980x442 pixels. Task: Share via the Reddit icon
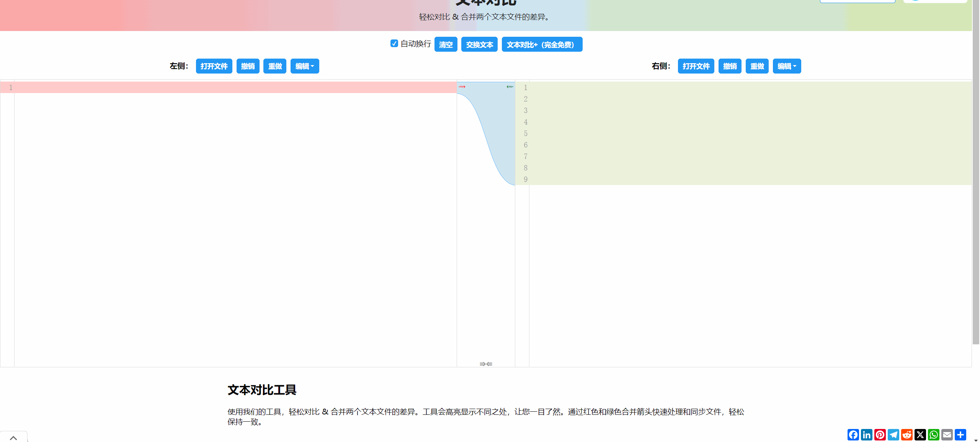[906, 435]
